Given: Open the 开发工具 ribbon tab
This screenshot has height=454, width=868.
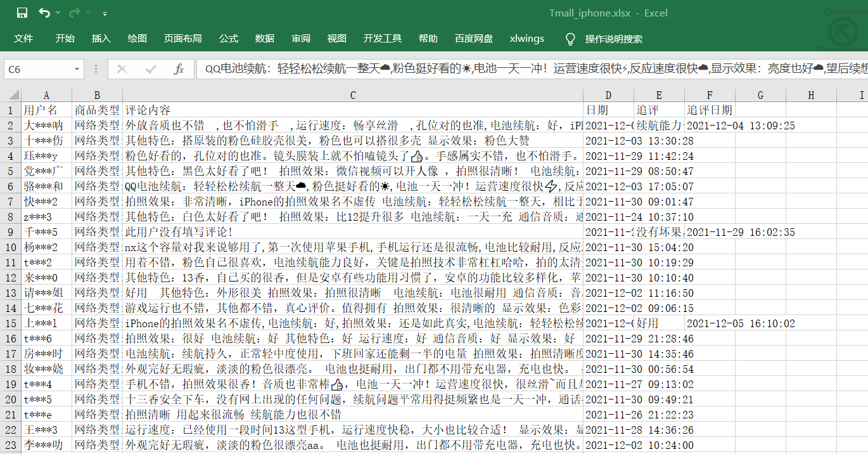Looking at the screenshot, I should 383,39.
